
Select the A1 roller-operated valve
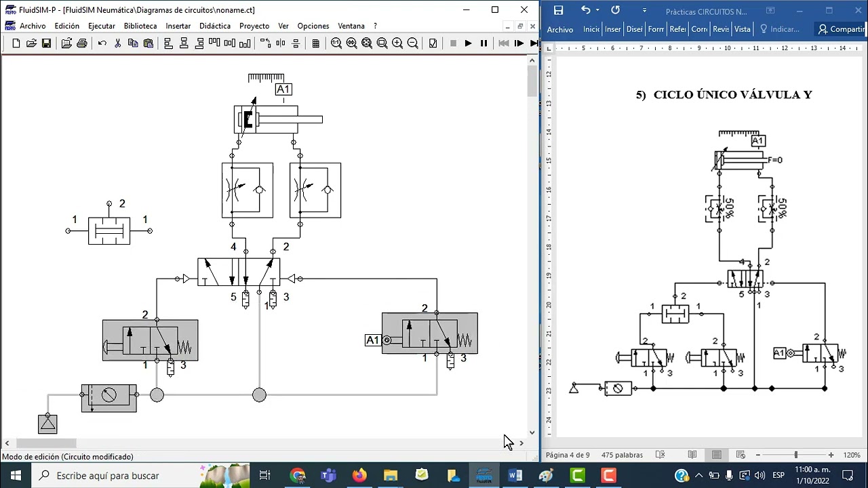coord(430,333)
